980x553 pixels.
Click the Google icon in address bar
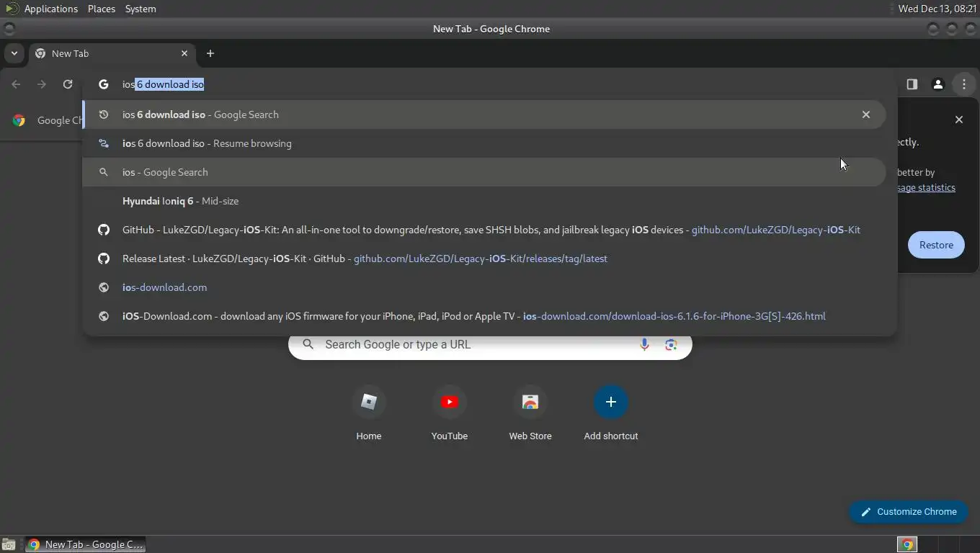pyautogui.click(x=104, y=84)
